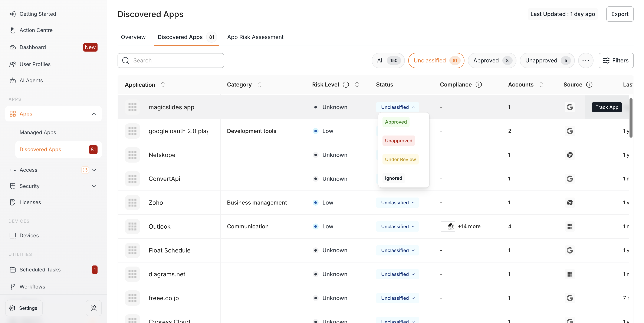Click the Microsoft source icon for Outlook
The image size is (644, 323).
[570, 227]
